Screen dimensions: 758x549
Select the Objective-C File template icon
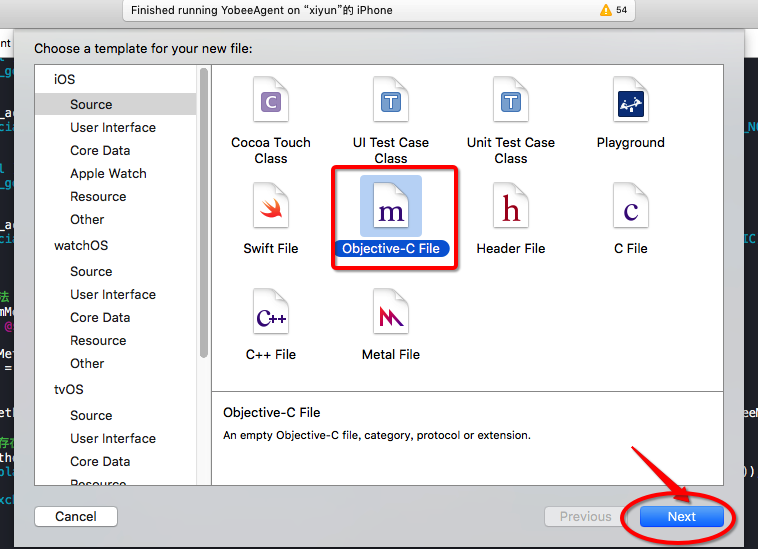tap(391, 206)
